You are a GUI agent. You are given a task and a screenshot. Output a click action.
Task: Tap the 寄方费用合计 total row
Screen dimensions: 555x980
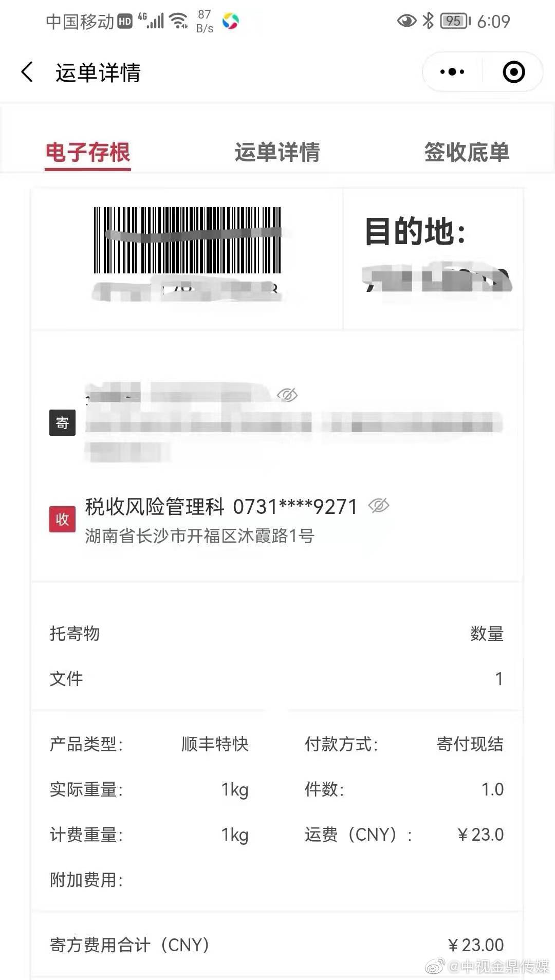pyautogui.click(x=277, y=945)
